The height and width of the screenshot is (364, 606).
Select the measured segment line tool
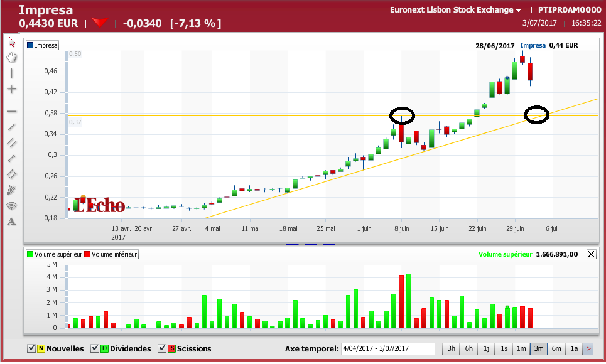point(11,158)
